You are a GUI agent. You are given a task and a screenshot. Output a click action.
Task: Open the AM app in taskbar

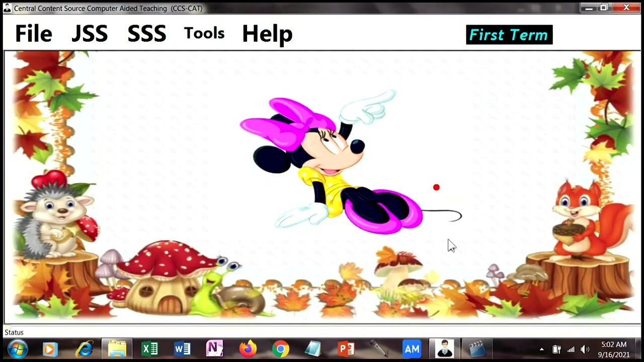[x=412, y=348]
